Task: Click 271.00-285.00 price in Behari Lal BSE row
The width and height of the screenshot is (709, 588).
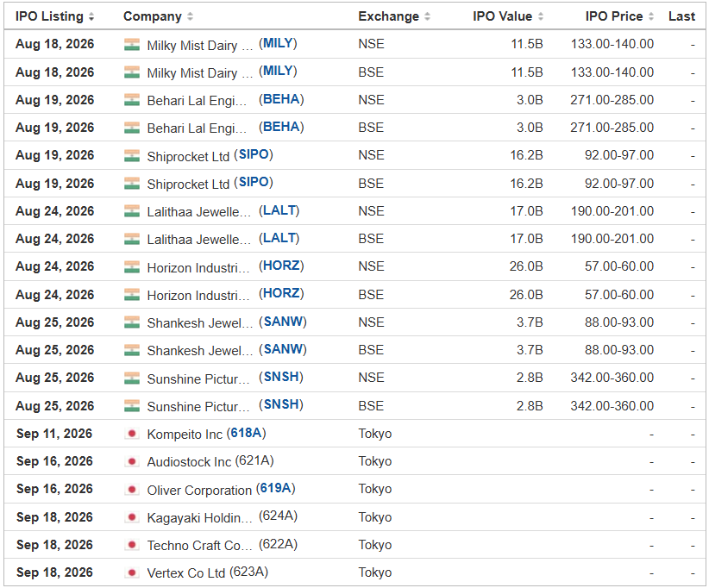Action: pos(612,128)
